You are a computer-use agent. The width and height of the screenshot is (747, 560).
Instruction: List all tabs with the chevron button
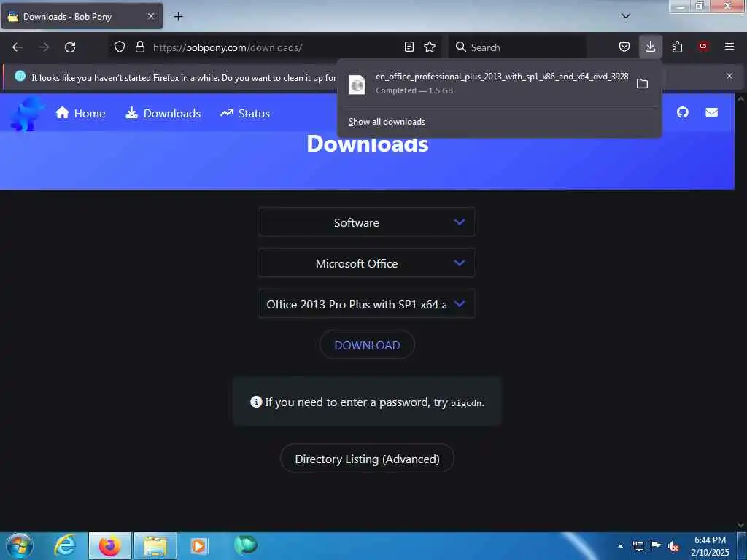626,16
